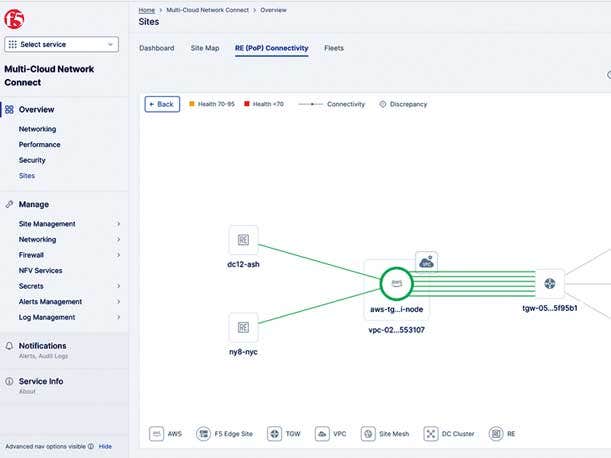The width and height of the screenshot is (611, 458).
Task: Switch to the Site Map tab
Action: coord(205,48)
